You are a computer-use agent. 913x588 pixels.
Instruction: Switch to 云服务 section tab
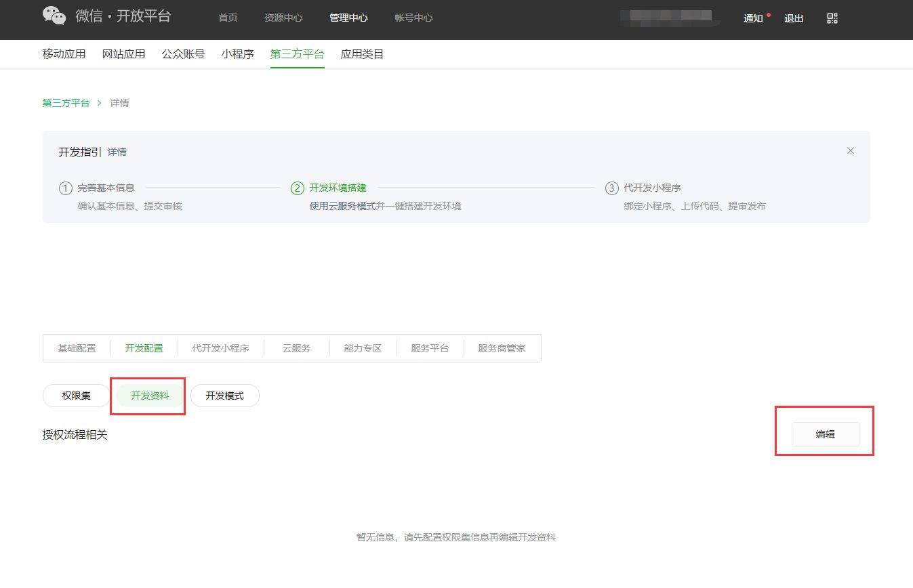point(296,348)
